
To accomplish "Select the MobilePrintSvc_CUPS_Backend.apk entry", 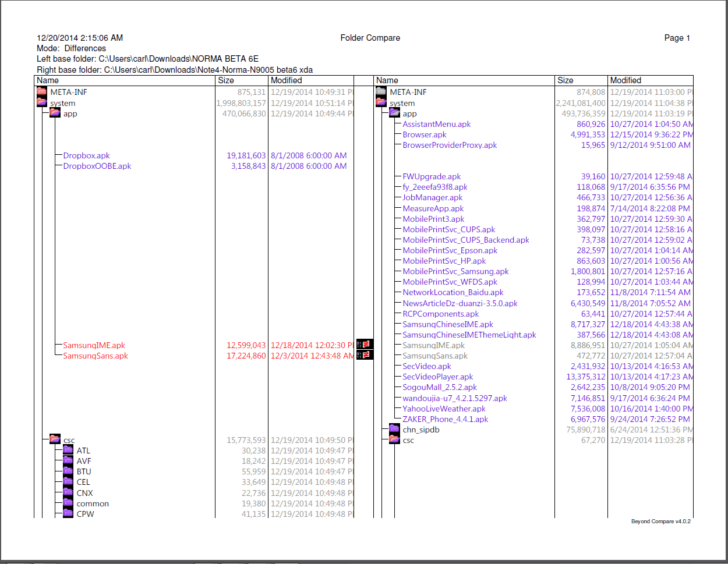I will [466, 240].
